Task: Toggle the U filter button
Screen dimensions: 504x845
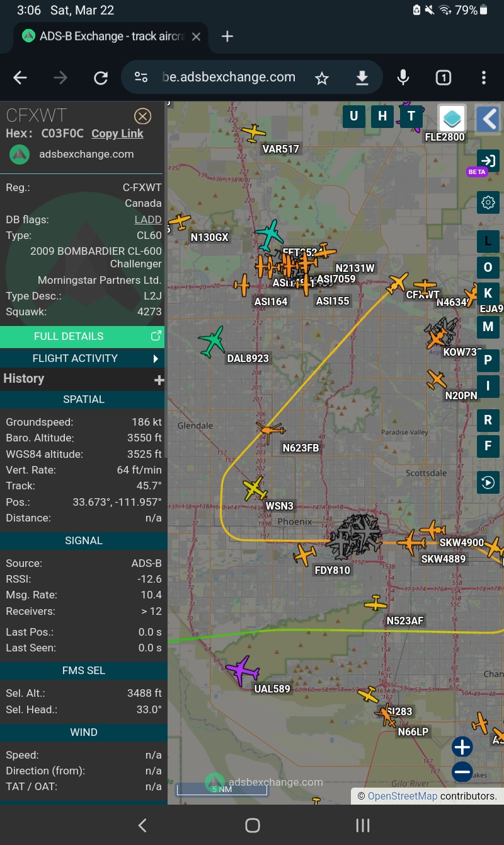Action: [x=353, y=116]
